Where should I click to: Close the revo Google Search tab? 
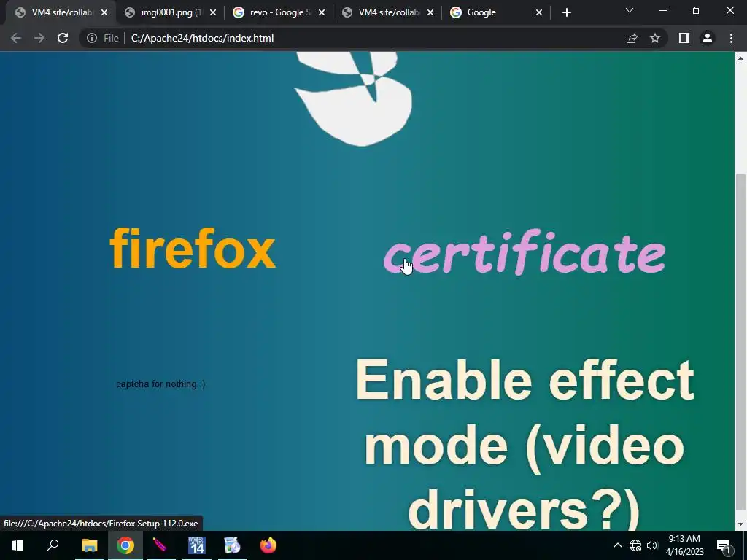(322, 13)
